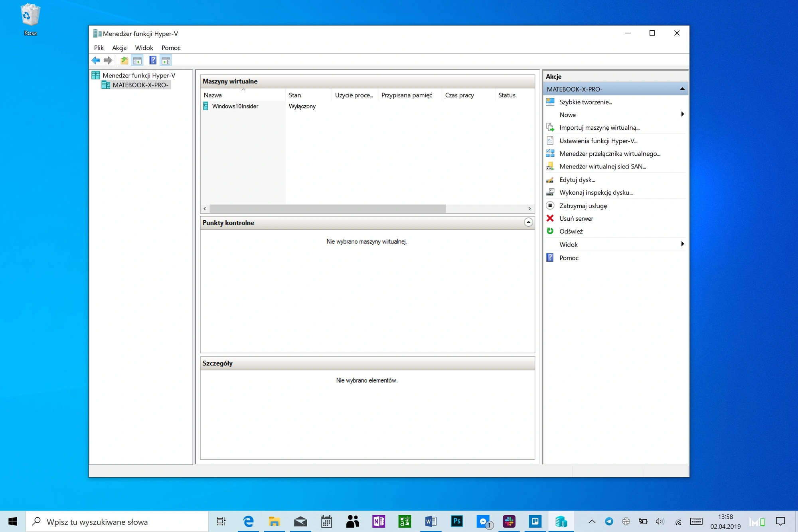Select MATEBOOK-X-PRO- server in the tree

[x=140, y=85]
